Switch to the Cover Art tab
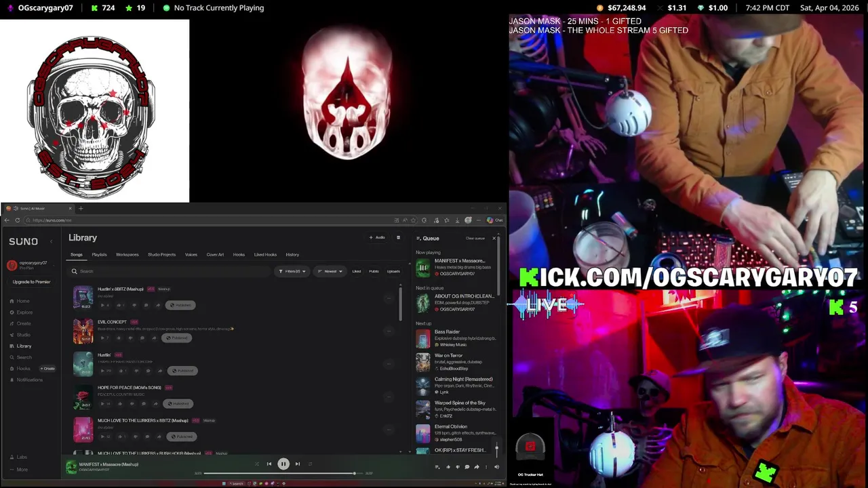This screenshot has height=488, width=868. [215, 254]
